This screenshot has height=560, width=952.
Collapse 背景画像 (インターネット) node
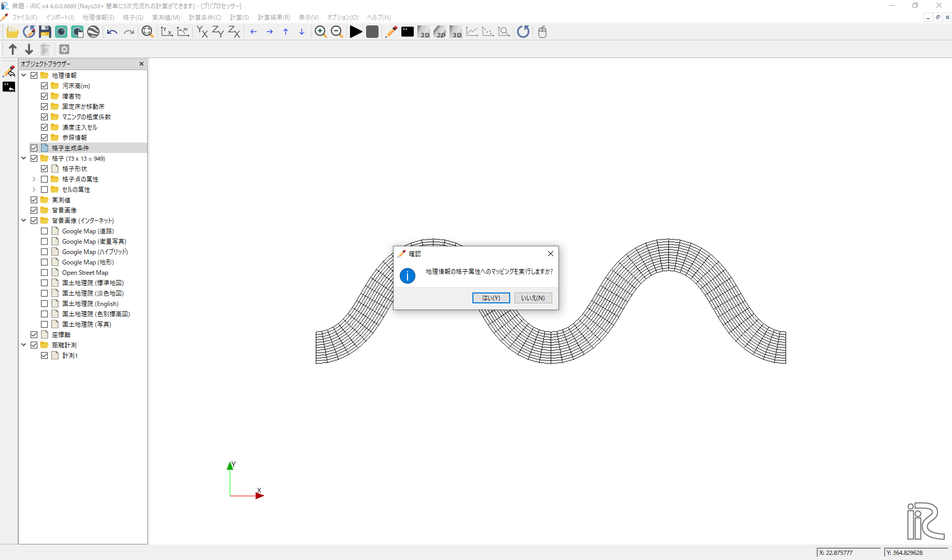pos(24,220)
